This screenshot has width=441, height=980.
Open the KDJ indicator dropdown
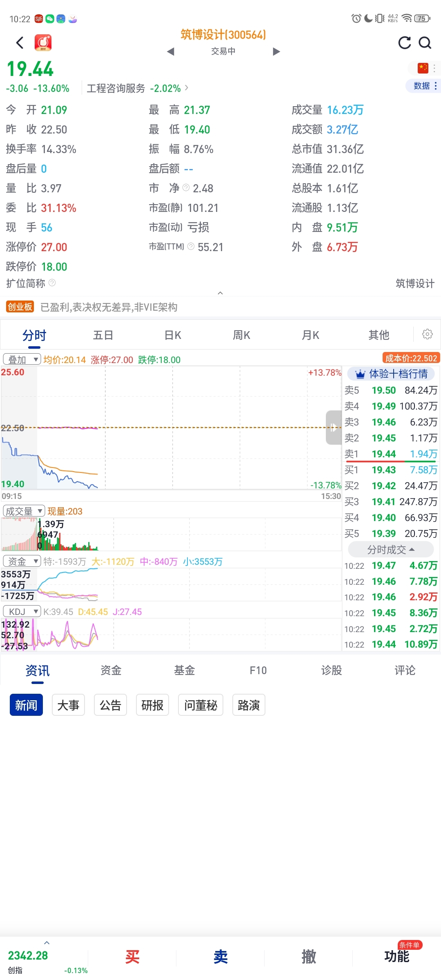(22, 611)
